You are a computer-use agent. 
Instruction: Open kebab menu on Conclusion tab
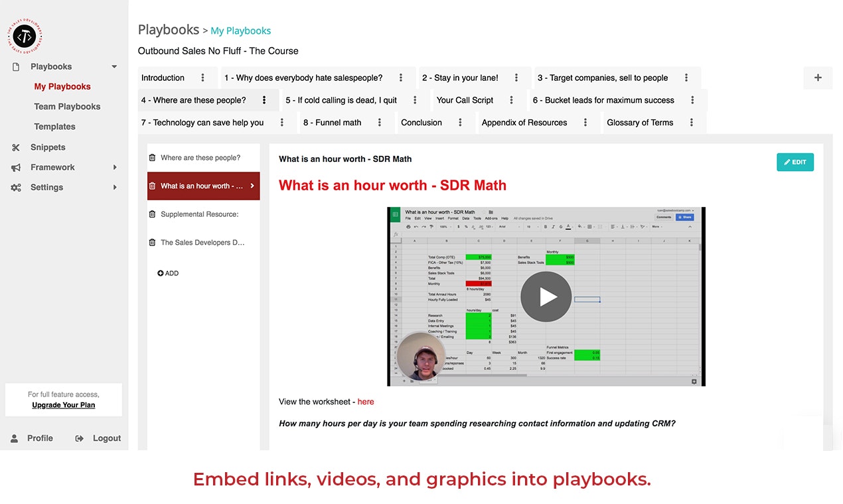[460, 123]
